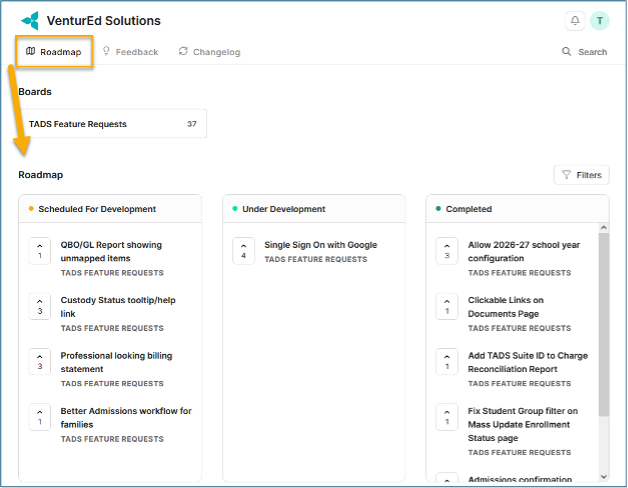Upvote Fix Student Group filter request
This screenshot has width=628, height=488.
(447, 417)
